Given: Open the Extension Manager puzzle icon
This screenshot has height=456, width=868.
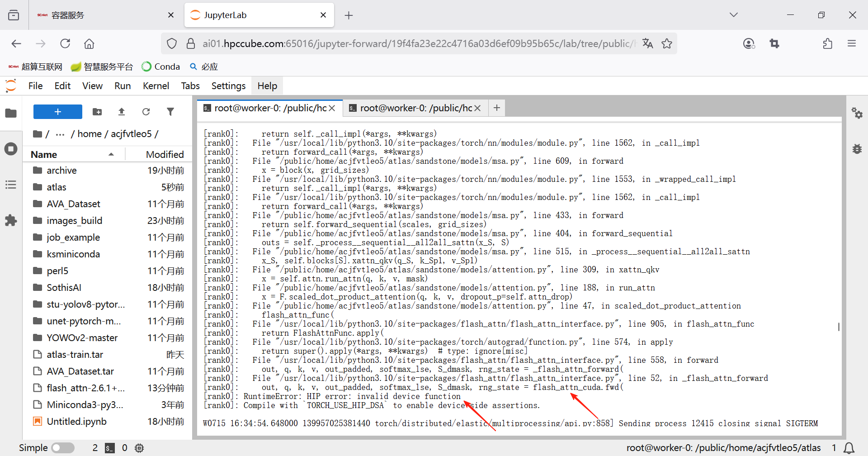Looking at the screenshot, I should [x=11, y=221].
